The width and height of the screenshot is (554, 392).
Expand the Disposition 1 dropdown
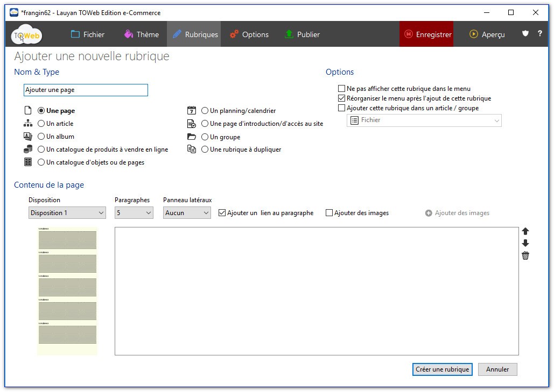coord(67,213)
